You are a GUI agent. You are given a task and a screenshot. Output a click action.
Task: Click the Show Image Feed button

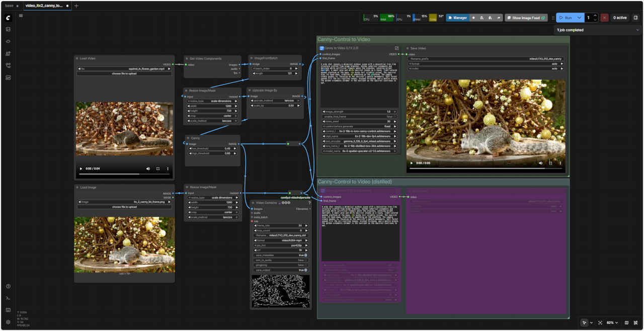tap(526, 18)
